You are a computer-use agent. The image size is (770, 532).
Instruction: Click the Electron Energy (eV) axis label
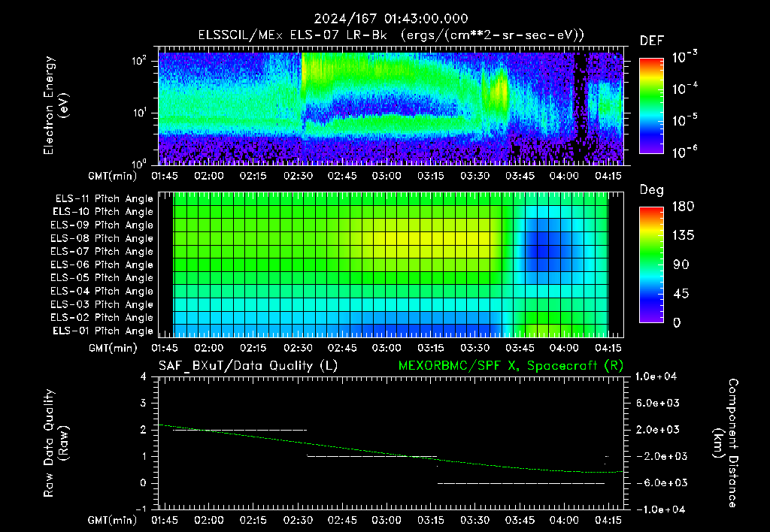click(x=56, y=105)
